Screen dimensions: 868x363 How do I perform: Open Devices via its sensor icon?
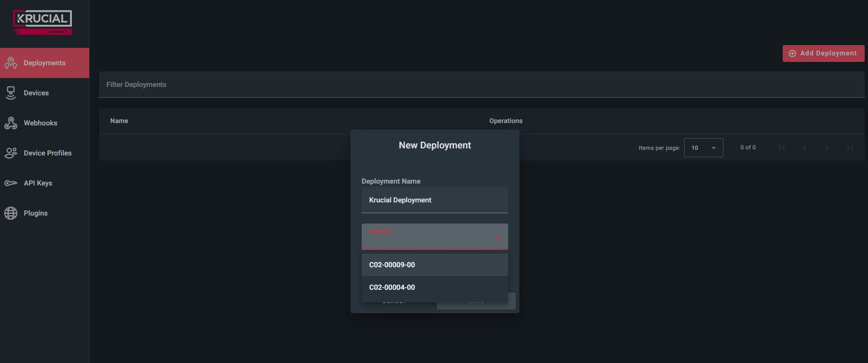pos(11,93)
